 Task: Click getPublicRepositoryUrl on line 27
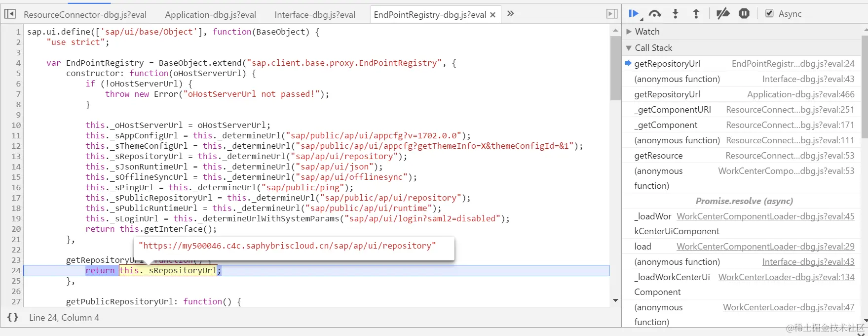click(x=119, y=302)
